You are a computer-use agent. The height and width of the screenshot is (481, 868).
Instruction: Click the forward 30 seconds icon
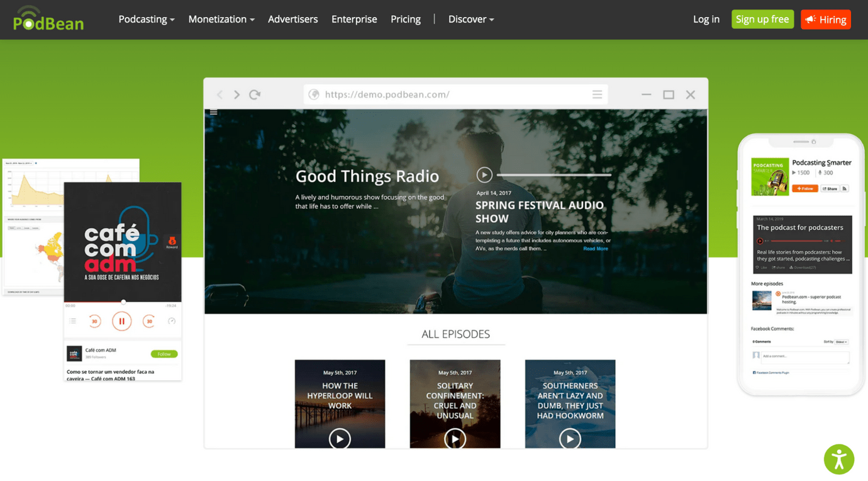point(149,321)
